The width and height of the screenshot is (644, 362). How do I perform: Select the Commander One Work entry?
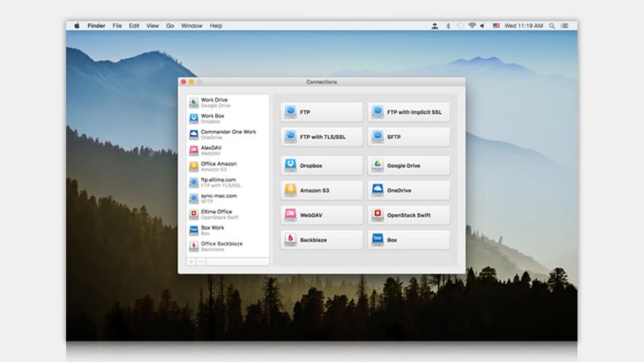click(228, 135)
